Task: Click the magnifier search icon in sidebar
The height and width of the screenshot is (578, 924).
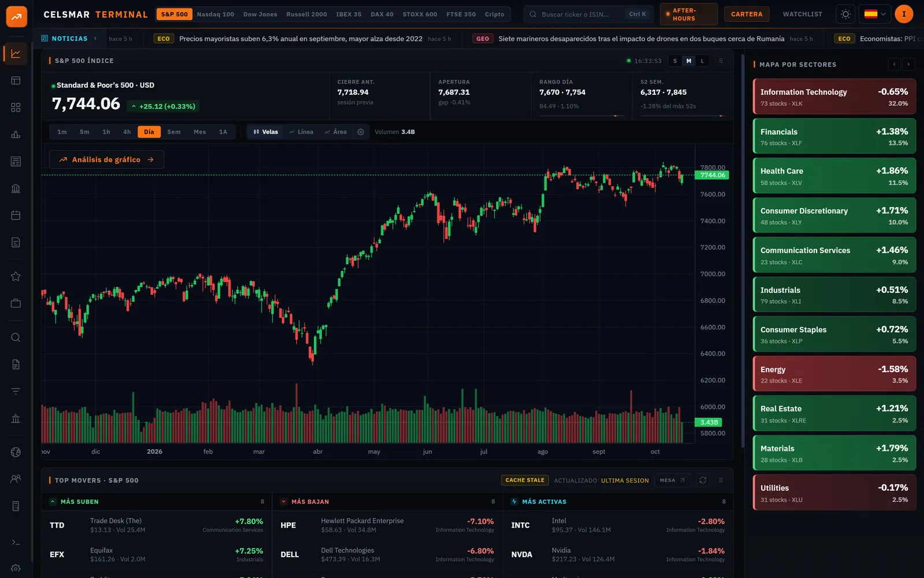Action: (16, 338)
